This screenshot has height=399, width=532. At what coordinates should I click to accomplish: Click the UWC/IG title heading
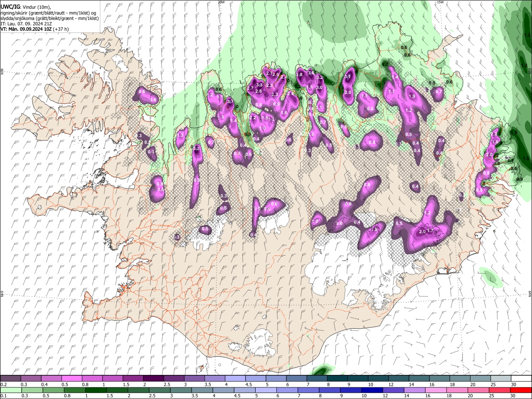click(10, 7)
